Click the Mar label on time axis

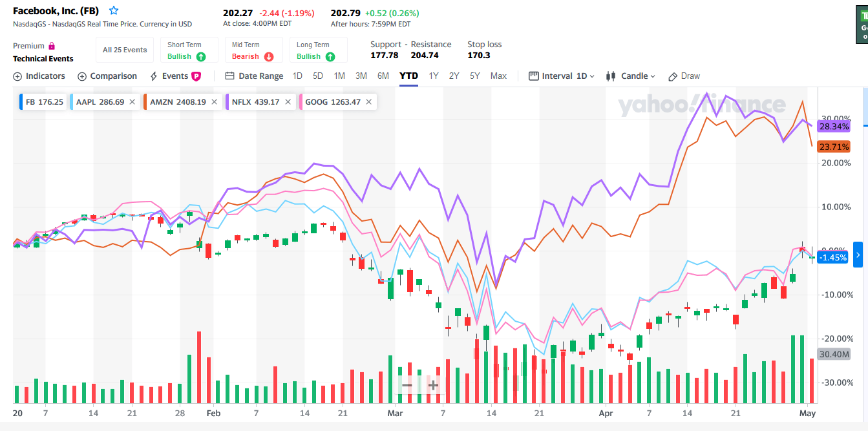click(395, 413)
